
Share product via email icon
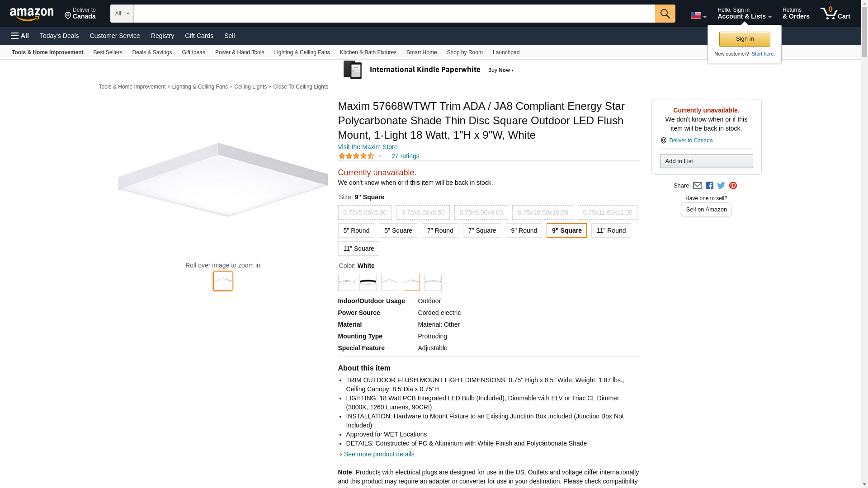click(697, 186)
